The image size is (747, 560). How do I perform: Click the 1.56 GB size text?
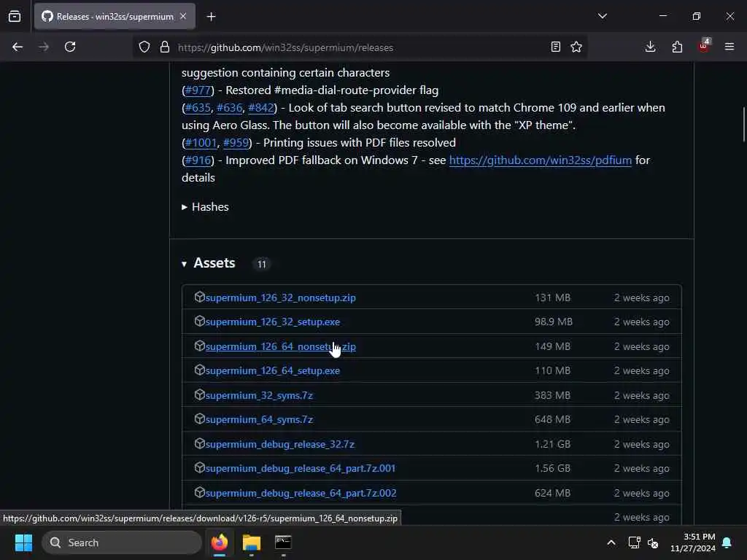coord(553,469)
